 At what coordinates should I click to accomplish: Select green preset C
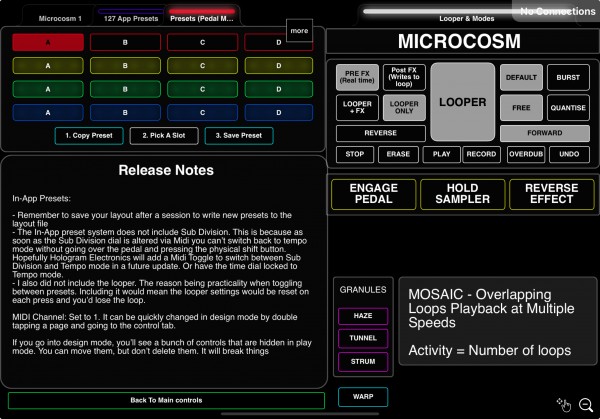(202, 89)
